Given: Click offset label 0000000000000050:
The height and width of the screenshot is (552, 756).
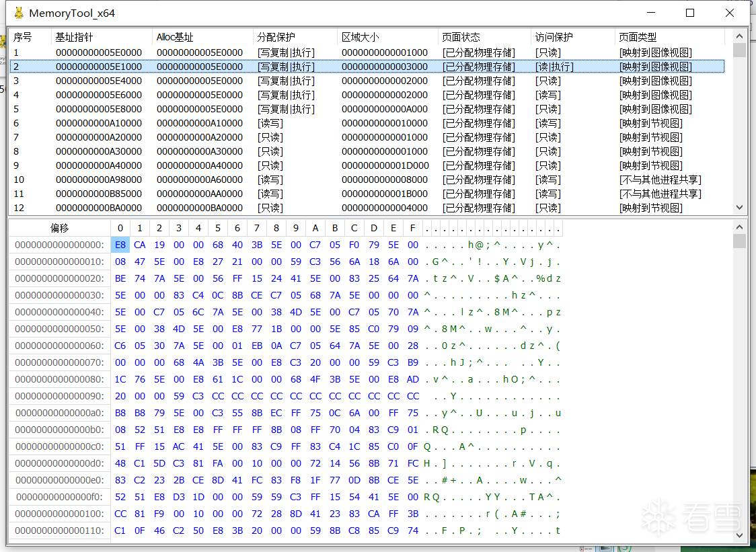Looking at the screenshot, I should [x=59, y=329].
